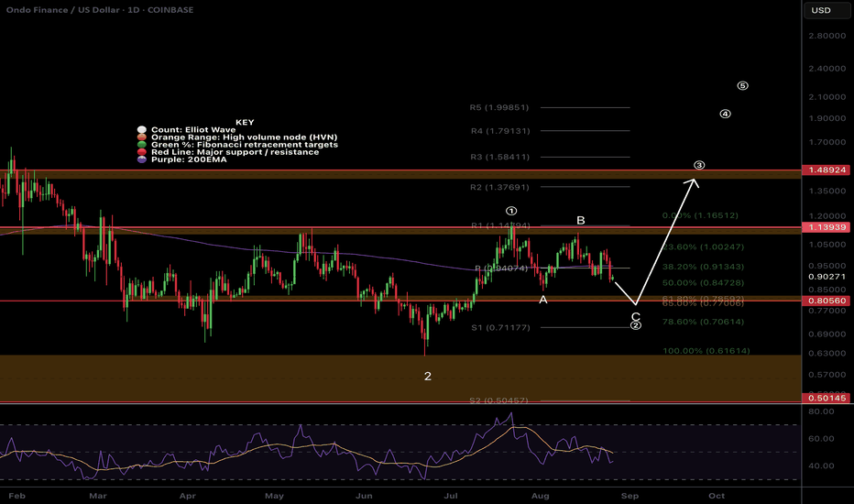This screenshot has height=504, width=854.
Task: Select the circled wave 2 marker near S1
Action: (x=635, y=325)
